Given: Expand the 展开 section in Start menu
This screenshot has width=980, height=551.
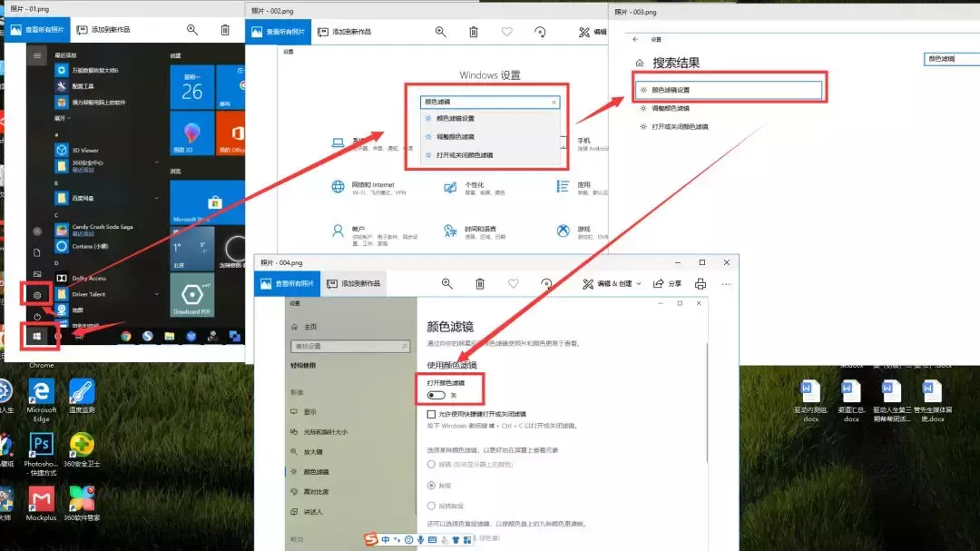Looking at the screenshot, I should pos(64,118).
